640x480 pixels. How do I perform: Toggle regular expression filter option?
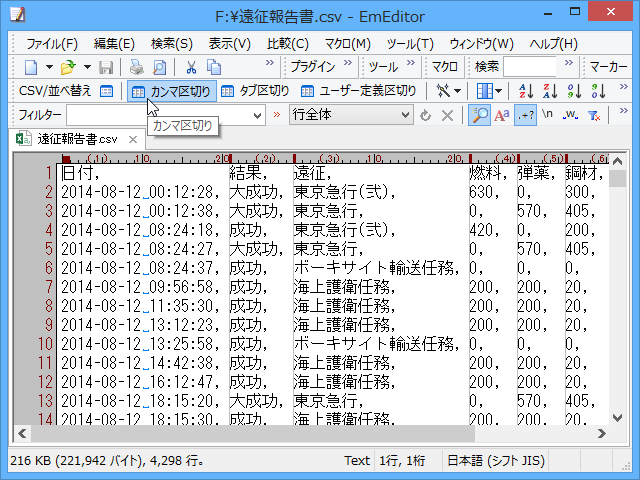525,115
